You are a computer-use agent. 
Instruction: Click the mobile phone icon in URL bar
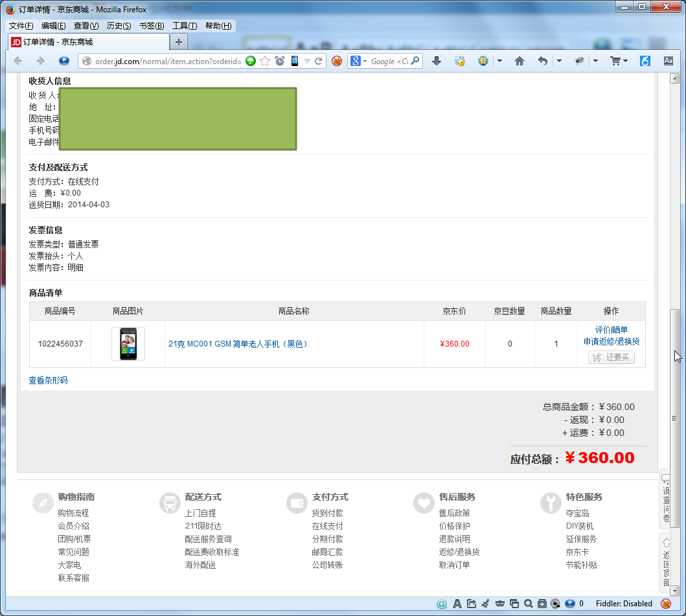(295, 61)
